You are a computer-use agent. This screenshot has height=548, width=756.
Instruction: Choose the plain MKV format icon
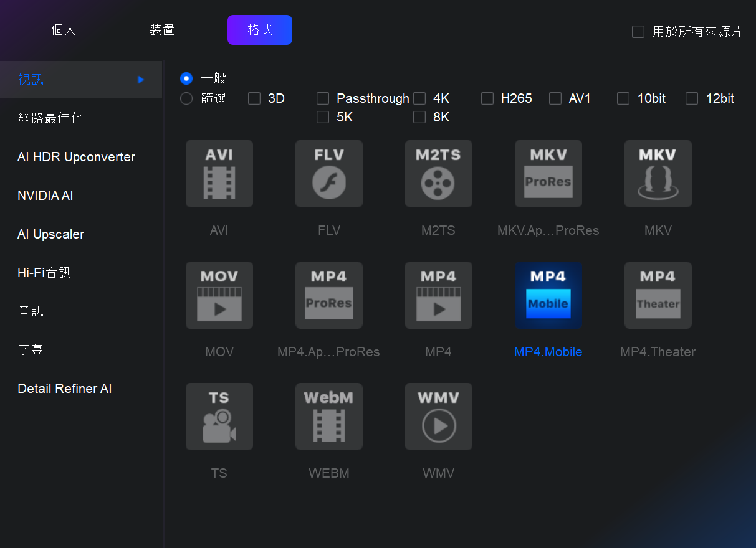pyautogui.click(x=658, y=174)
